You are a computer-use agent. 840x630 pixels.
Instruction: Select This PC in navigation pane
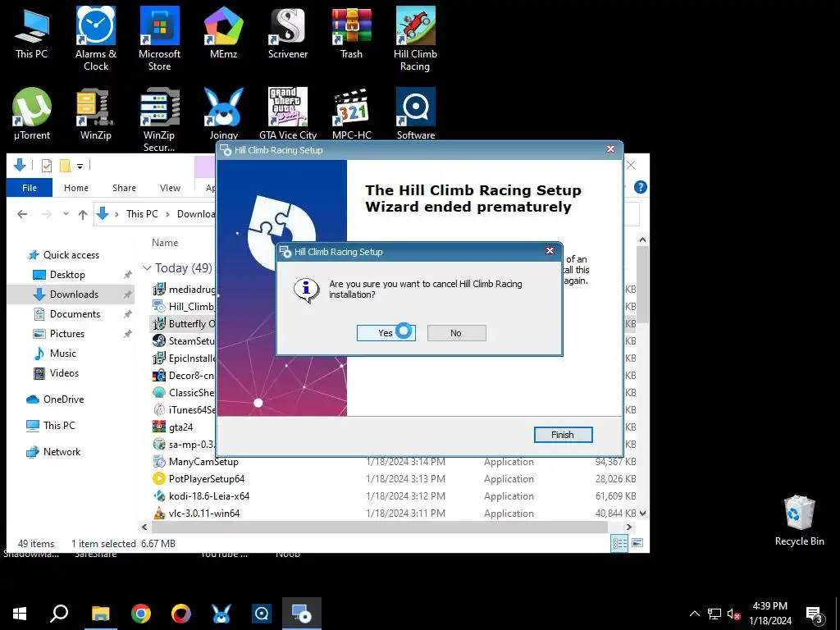point(59,426)
